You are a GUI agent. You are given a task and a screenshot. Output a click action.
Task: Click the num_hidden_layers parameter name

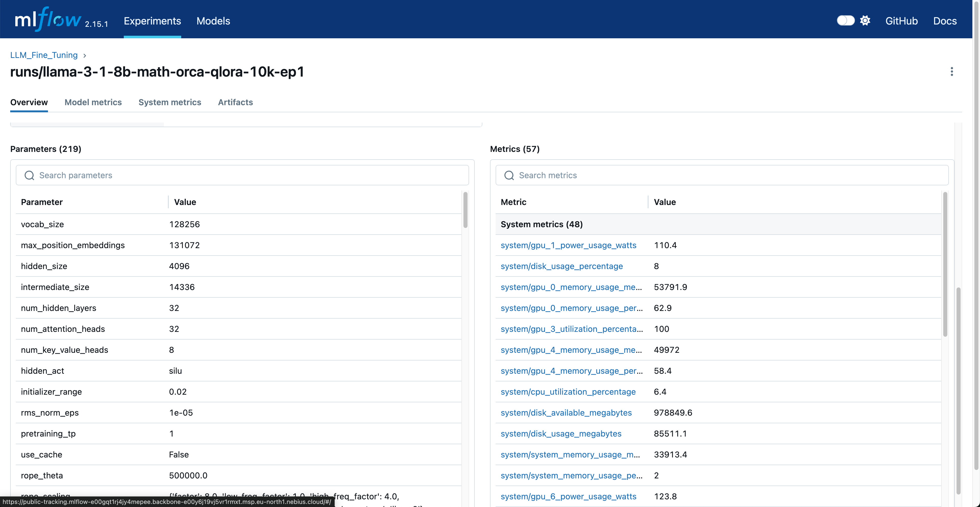click(x=58, y=308)
